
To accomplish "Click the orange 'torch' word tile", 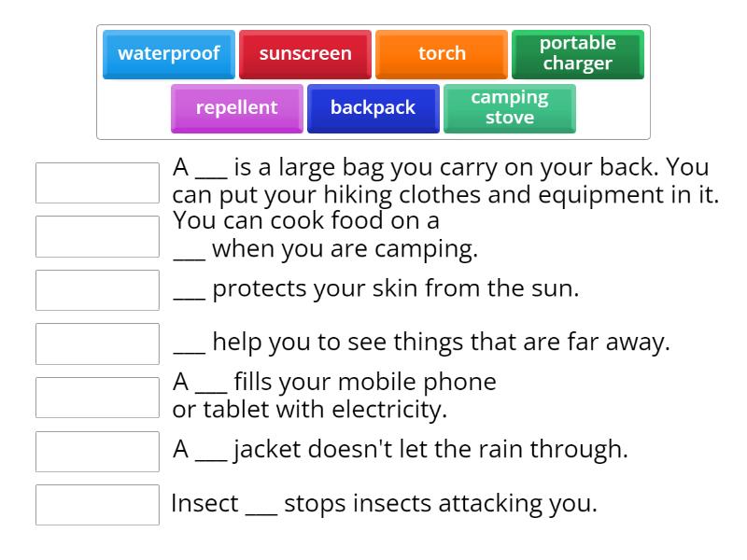I will tap(442, 53).
